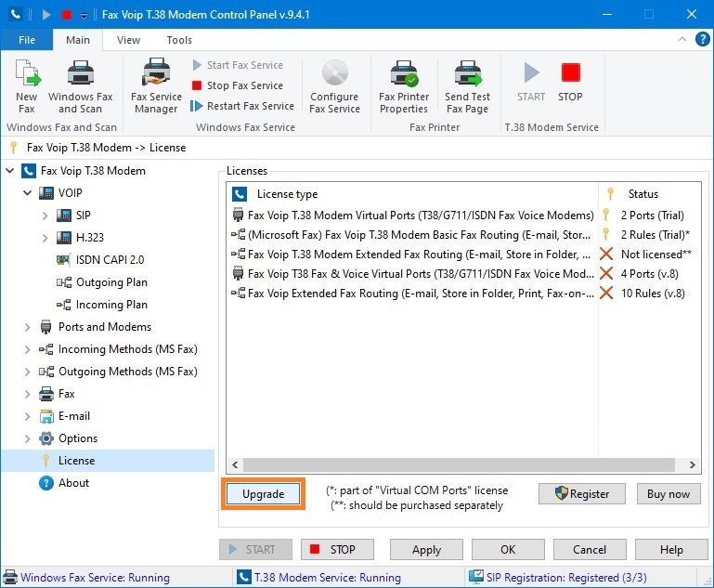
Task: Click the Fax printer icon in tree
Action: tap(46, 394)
